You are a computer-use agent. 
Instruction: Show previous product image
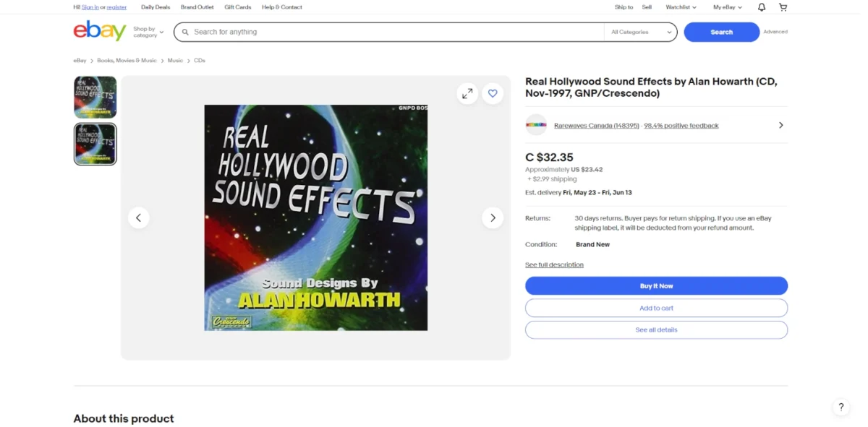[x=139, y=217]
